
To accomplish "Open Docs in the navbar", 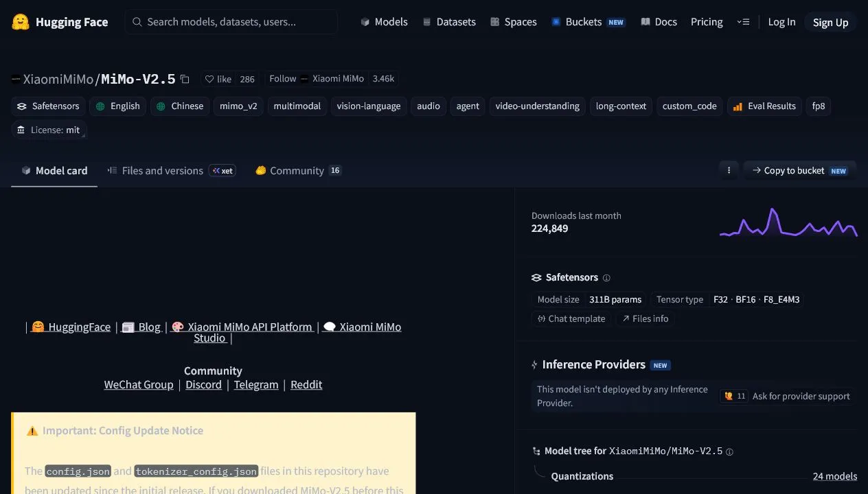I will click(x=659, y=22).
